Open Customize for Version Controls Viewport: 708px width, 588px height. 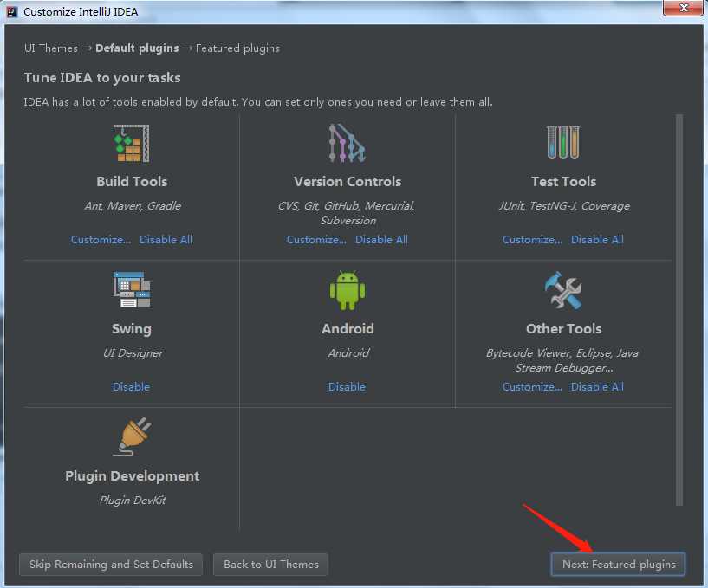tap(316, 240)
